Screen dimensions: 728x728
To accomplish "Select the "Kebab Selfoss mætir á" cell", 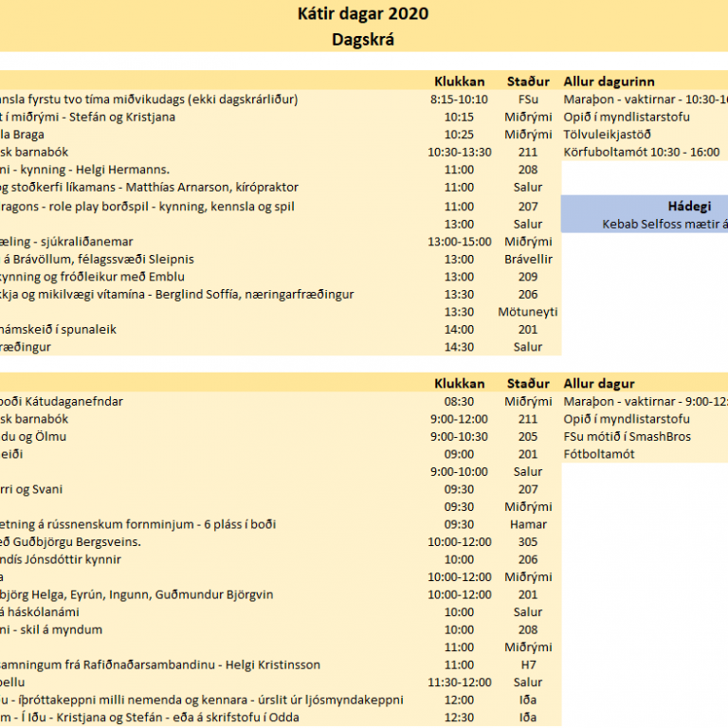I will click(x=664, y=225).
